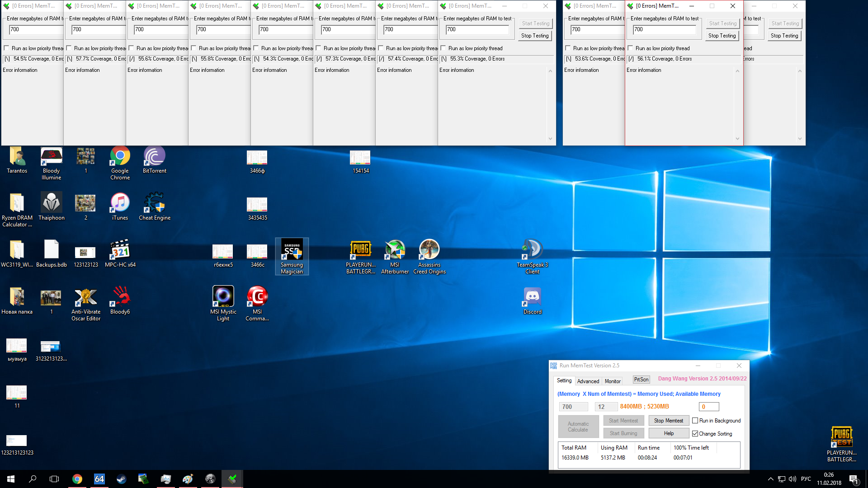Click the memory size field showing 700

(x=573, y=407)
